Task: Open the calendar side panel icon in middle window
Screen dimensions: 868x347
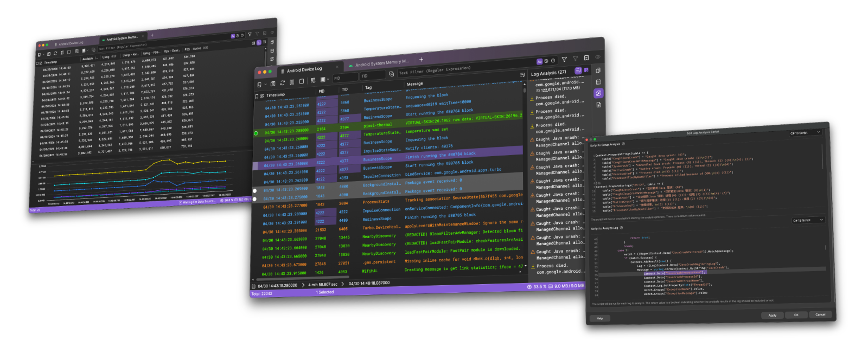Action: 598,82
